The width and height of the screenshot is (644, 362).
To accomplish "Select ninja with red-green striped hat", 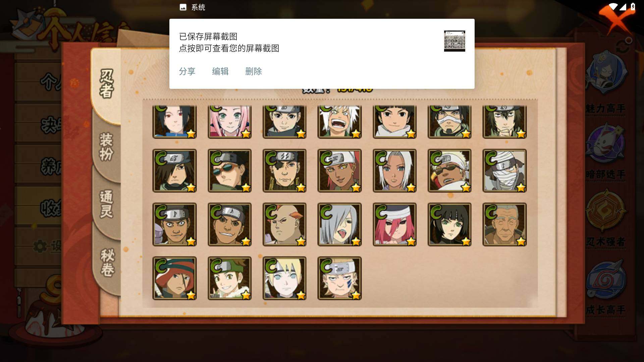I will click(174, 278).
